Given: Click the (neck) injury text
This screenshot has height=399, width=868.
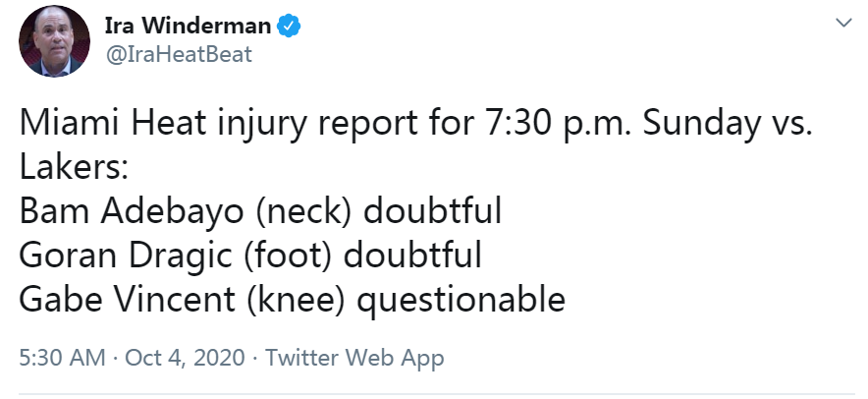Looking at the screenshot, I should click(x=304, y=213).
